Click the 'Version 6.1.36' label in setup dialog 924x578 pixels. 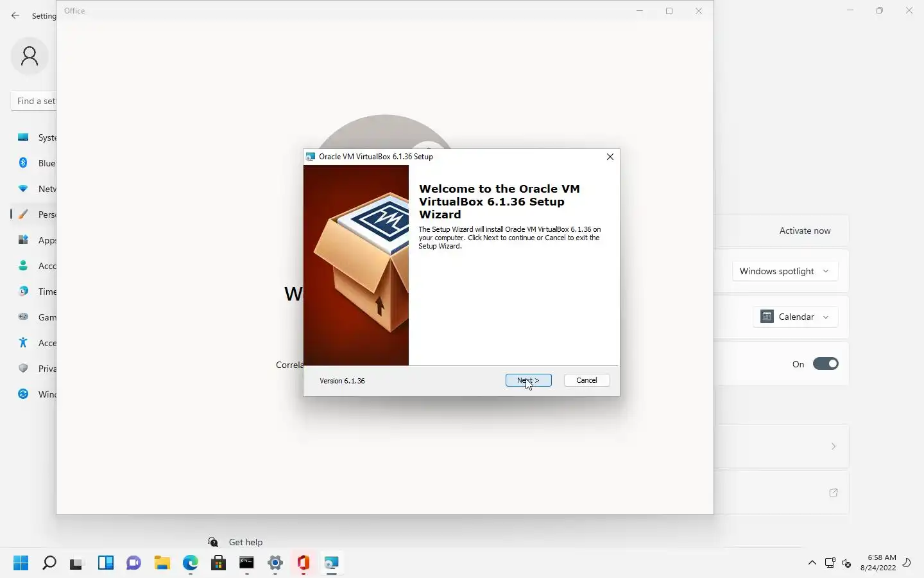coord(342,381)
